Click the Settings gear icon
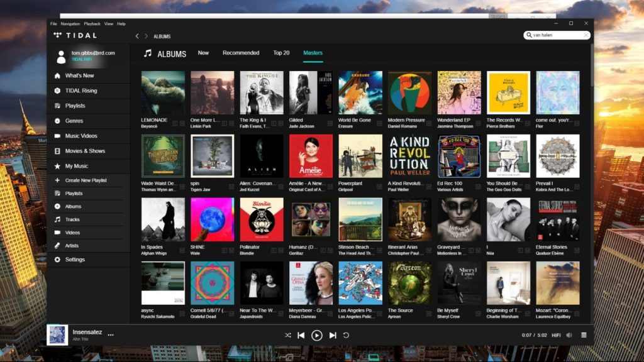The width and height of the screenshot is (644, 362). coord(57,260)
